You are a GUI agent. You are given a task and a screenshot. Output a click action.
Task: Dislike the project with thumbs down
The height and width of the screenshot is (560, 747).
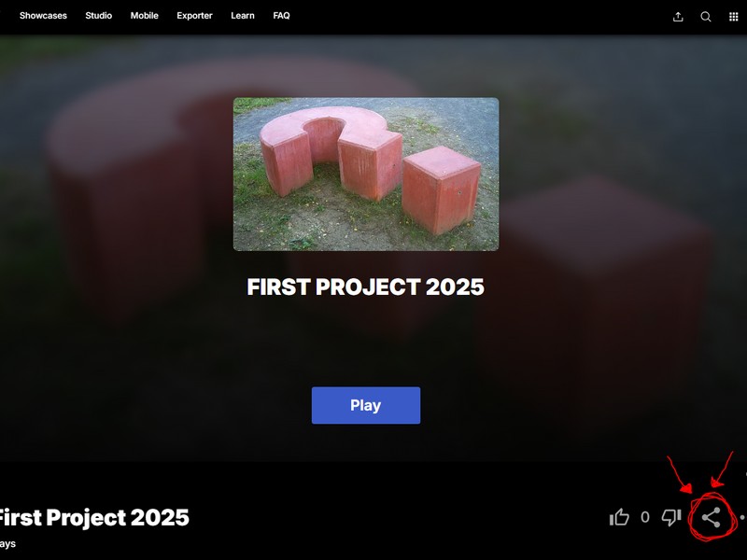point(671,517)
